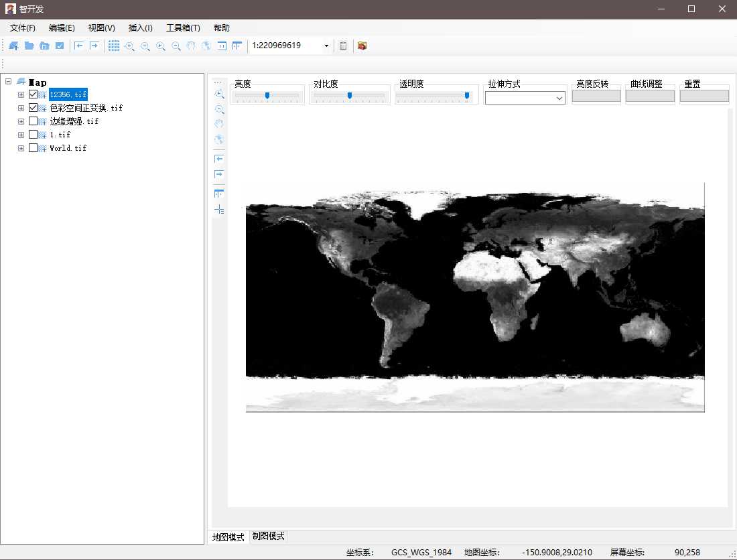Expand the 1.tif layer node

coord(21,135)
